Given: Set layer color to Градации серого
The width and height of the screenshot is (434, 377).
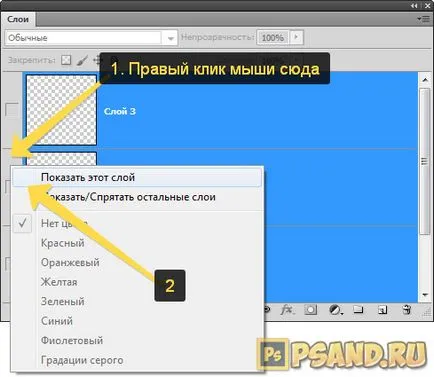Looking at the screenshot, I should click(137, 360).
